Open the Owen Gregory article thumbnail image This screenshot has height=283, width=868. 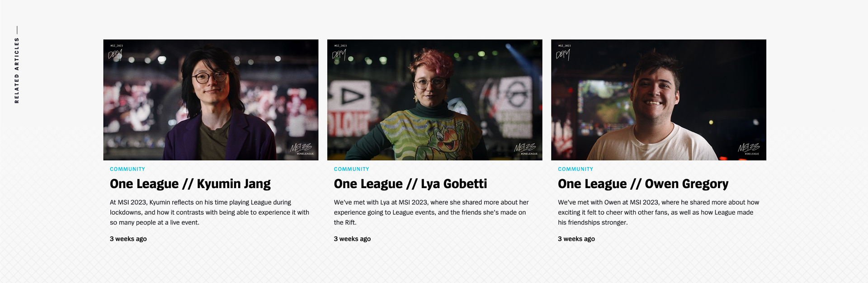(x=658, y=100)
